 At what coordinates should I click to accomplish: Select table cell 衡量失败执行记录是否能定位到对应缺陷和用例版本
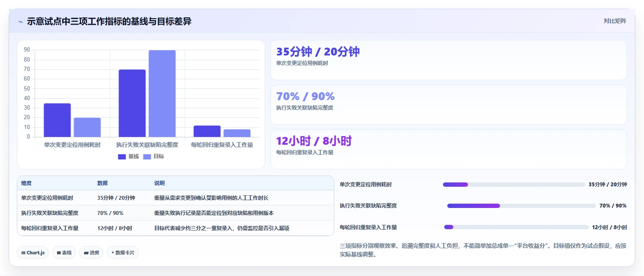[x=214, y=213]
